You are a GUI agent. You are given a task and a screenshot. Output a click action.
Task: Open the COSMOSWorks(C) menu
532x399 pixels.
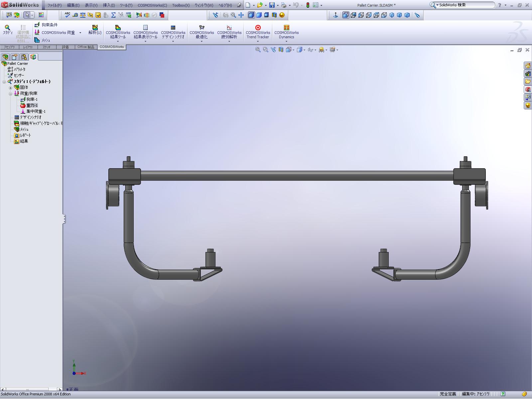152,5
